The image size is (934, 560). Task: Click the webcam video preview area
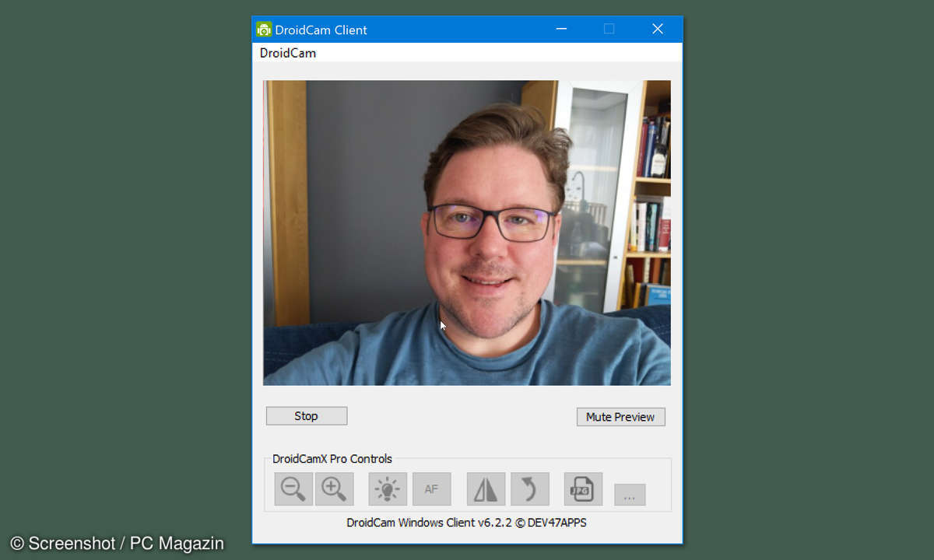pyautogui.click(x=467, y=233)
